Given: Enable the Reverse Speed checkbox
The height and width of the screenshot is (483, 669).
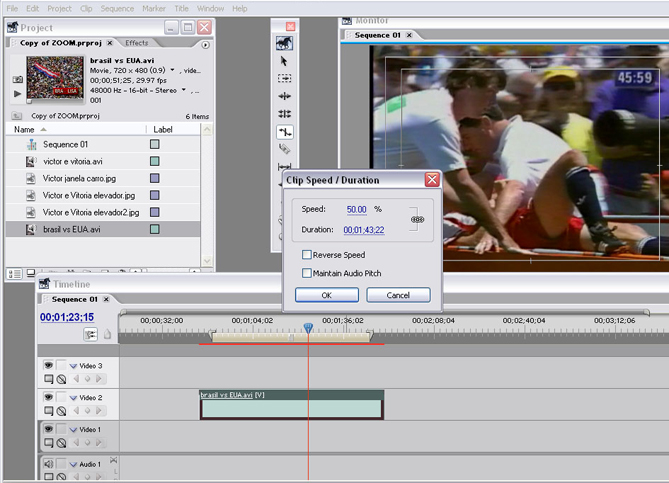Looking at the screenshot, I should [307, 255].
